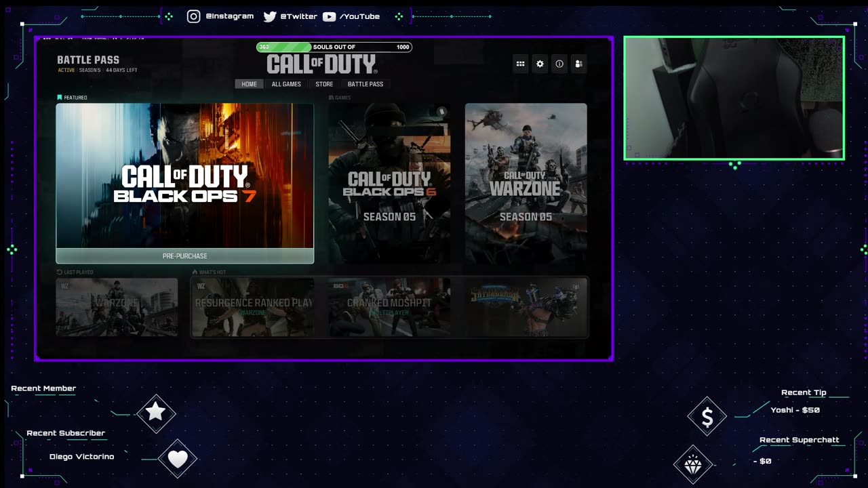Image resolution: width=868 pixels, height=488 pixels.
Task: Open the Resurgence Ranked Play tile
Action: click(254, 307)
